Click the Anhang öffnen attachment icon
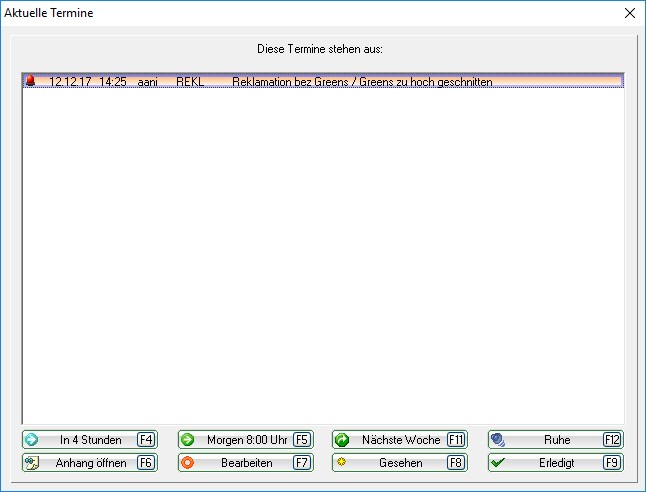Screen dimensions: 646x492 [32, 463]
